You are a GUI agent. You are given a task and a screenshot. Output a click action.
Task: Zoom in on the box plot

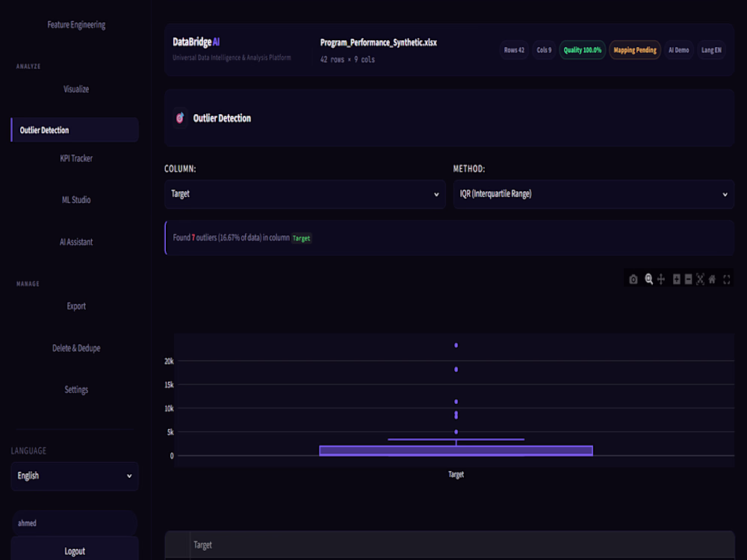coord(677,279)
